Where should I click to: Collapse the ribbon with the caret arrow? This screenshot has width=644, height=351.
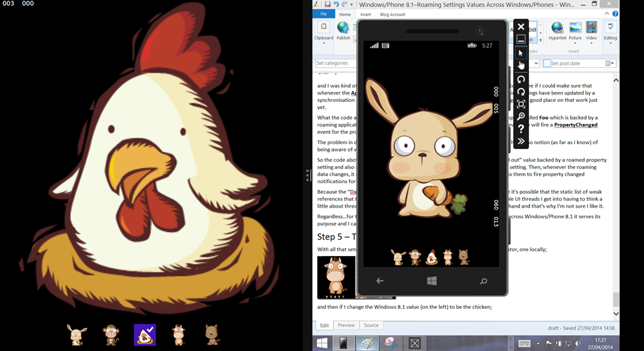(607, 14)
